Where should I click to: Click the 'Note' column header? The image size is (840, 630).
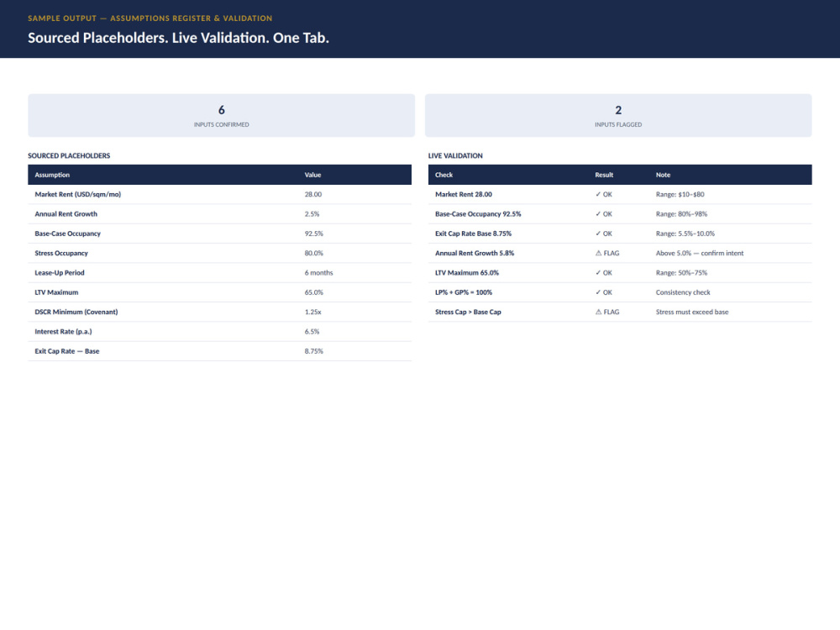pyautogui.click(x=663, y=176)
